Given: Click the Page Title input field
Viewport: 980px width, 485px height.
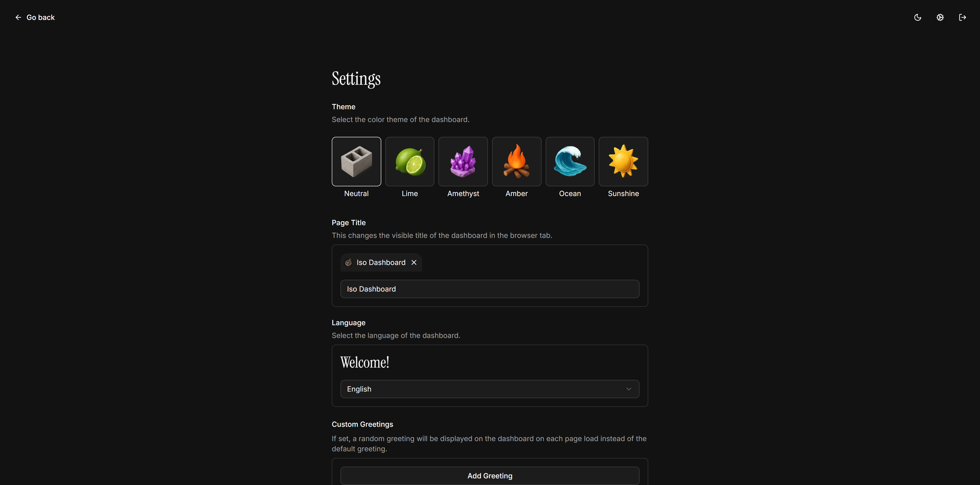Looking at the screenshot, I should coord(489,289).
